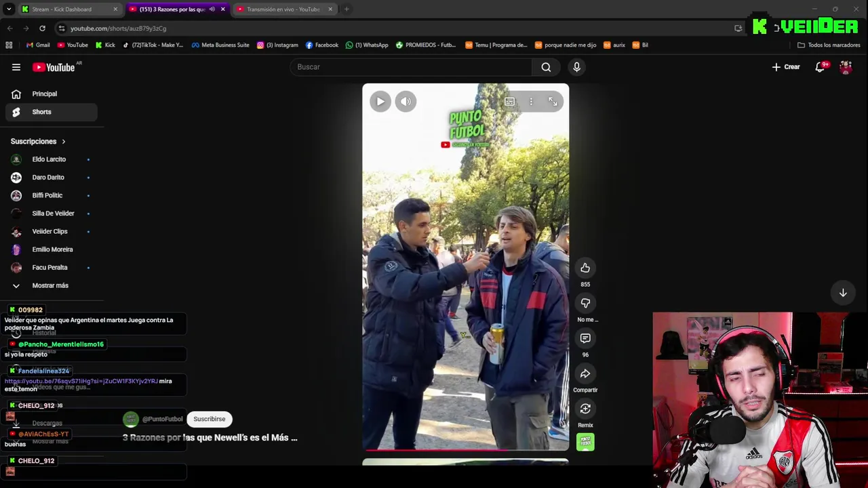Open the tab search dropdown arrow

(9, 9)
